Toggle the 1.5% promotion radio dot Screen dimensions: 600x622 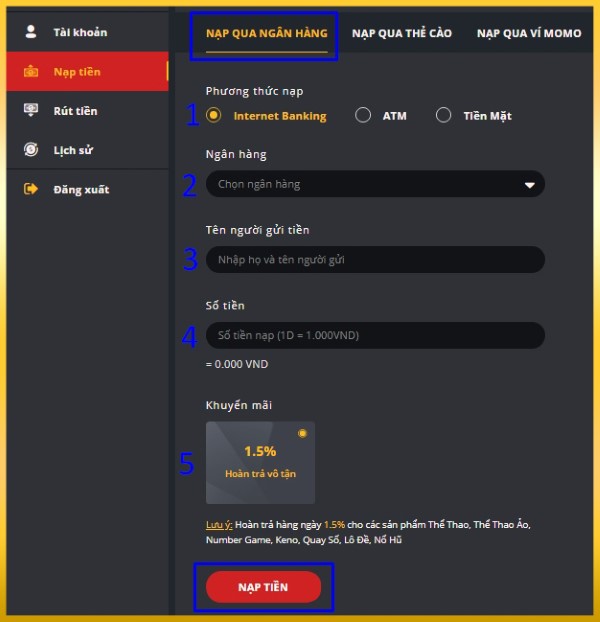click(x=302, y=433)
